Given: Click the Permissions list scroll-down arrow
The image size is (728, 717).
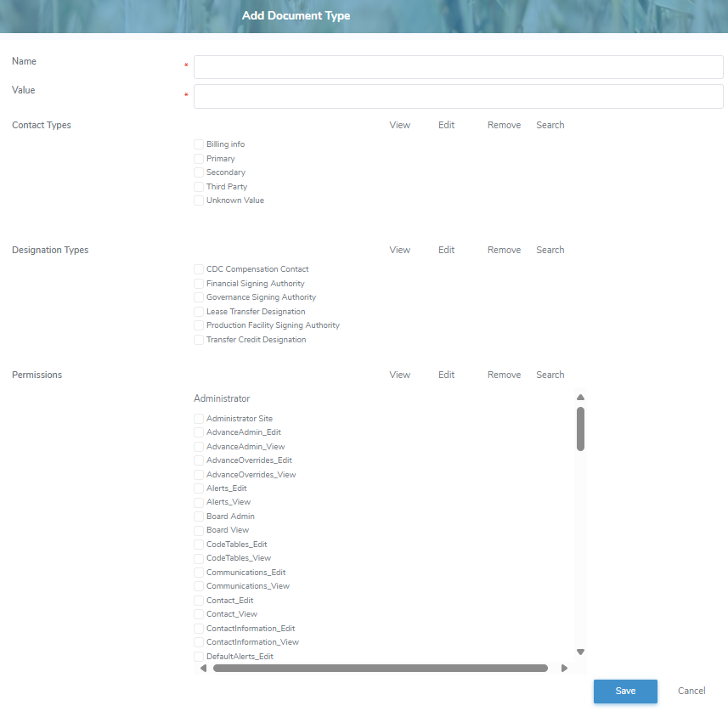Looking at the screenshot, I should (x=580, y=652).
